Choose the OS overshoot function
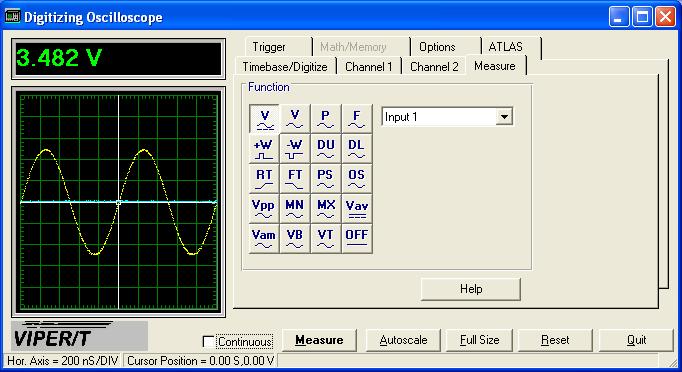Viewport: 682px width, 372px height. [357, 179]
